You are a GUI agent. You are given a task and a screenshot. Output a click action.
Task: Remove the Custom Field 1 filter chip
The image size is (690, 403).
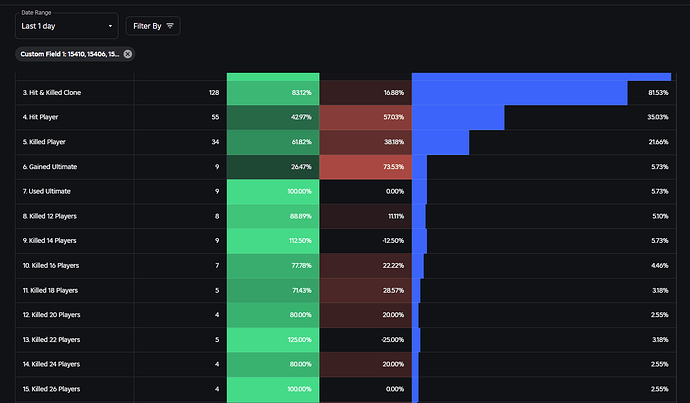[x=128, y=54]
